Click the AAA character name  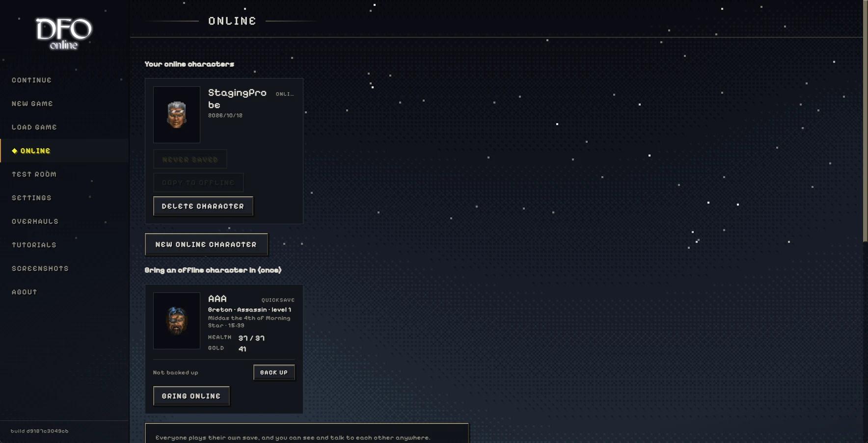217,299
